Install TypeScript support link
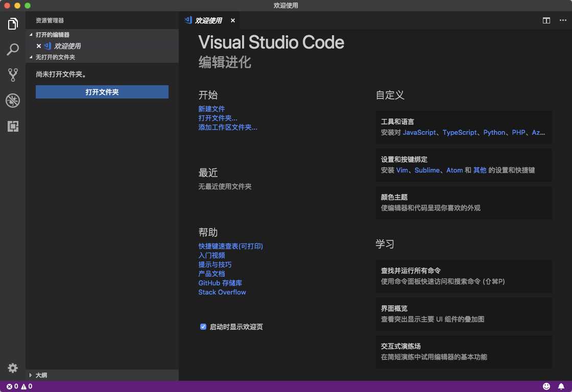Image resolution: width=572 pixels, height=392 pixels. (x=459, y=132)
